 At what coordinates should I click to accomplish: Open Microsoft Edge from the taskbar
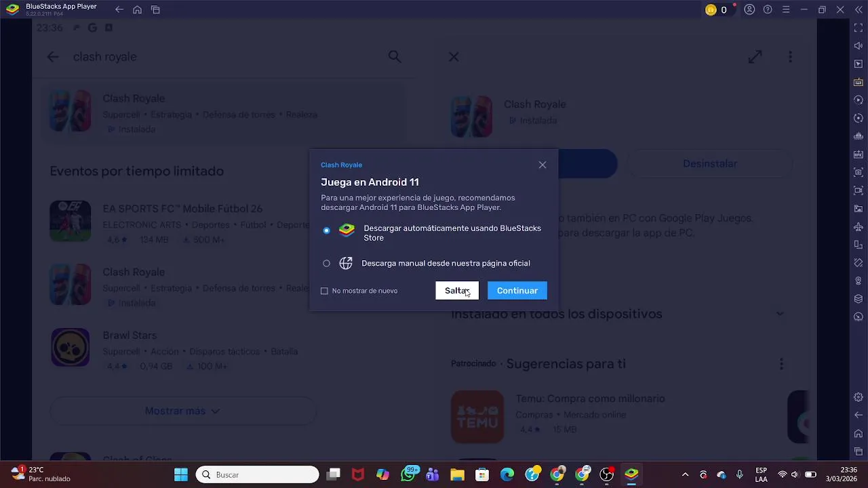point(507,474)
